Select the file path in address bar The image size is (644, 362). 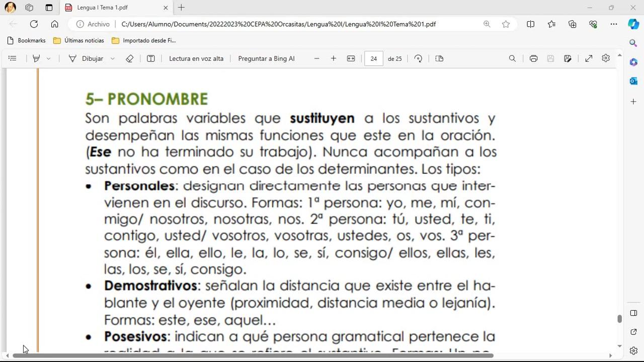click(x=278, y=24)
